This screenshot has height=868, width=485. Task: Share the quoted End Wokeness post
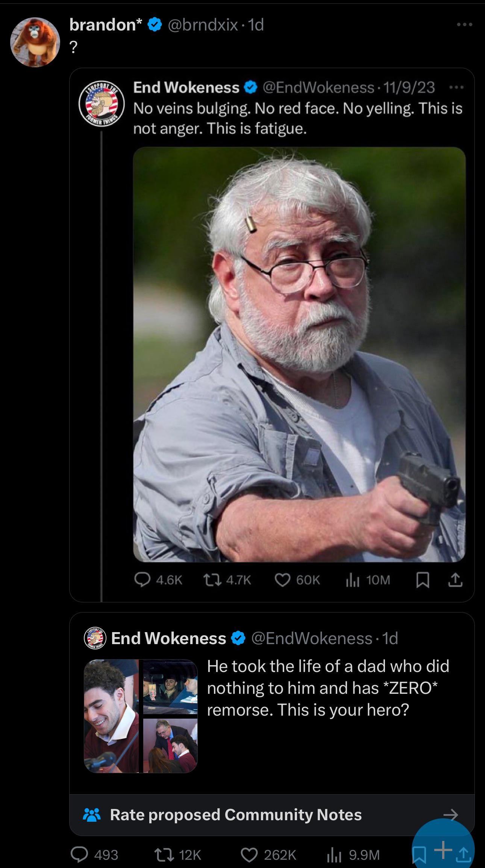(455, 580)
